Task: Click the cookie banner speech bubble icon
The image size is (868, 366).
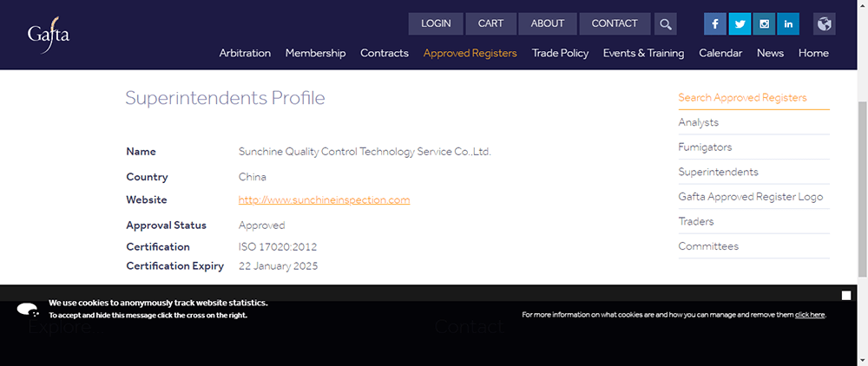Action: [28, 309]
